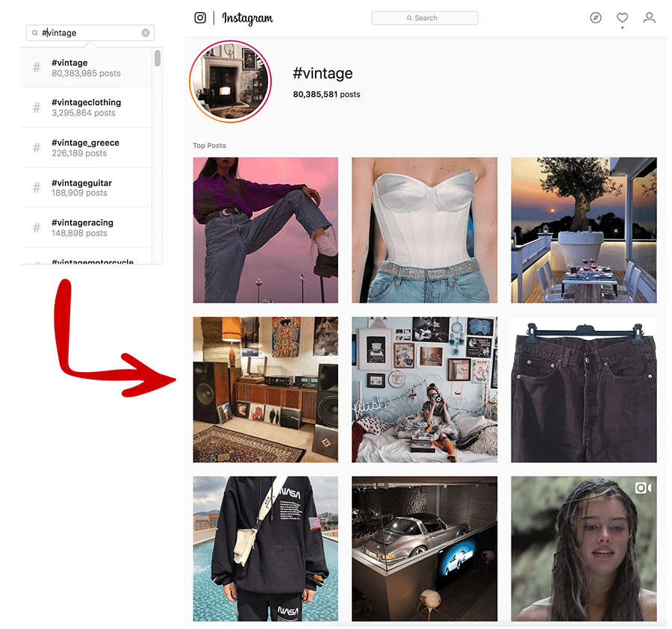Open the #vintage circular profile picture

point(231,81)
